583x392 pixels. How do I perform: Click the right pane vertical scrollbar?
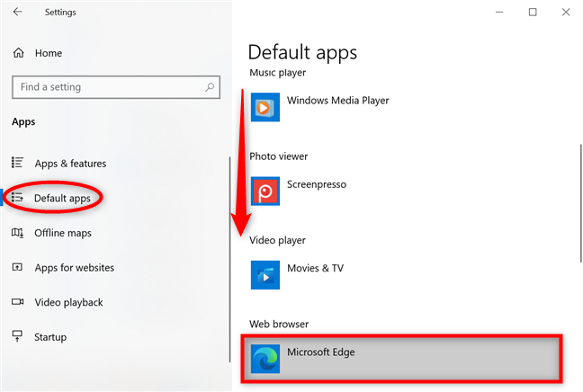(x=581, y=203)
